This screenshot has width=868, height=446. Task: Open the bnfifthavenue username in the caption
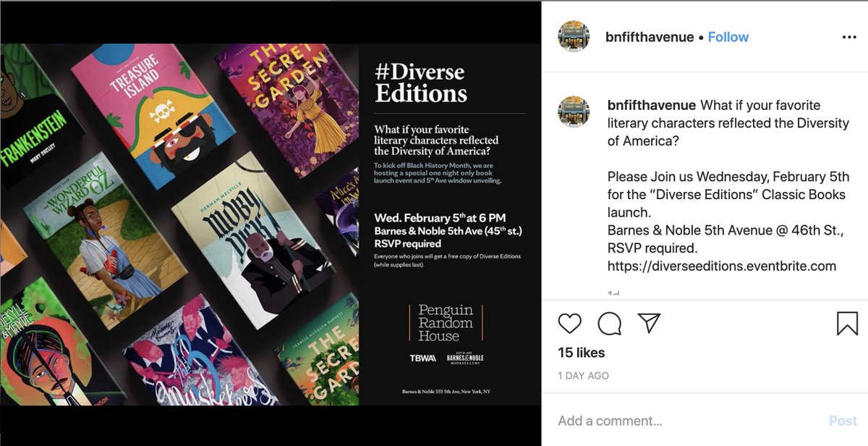(652, 105)
